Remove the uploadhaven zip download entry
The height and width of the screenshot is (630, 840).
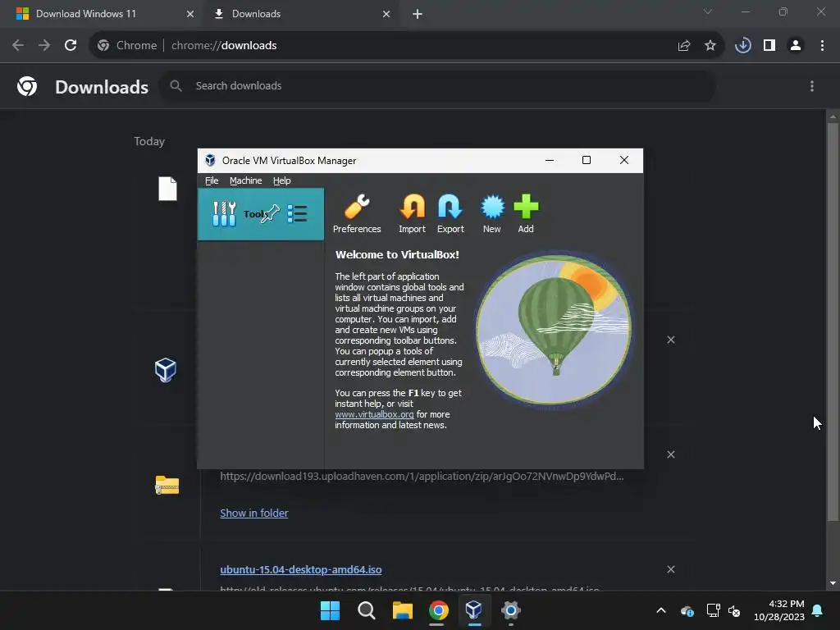671,454
